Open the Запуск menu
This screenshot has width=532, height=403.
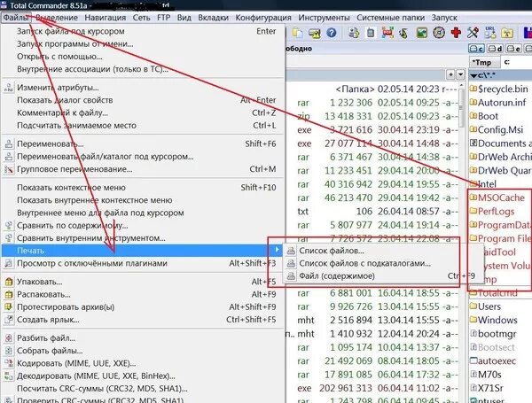[x=444, y=18]
